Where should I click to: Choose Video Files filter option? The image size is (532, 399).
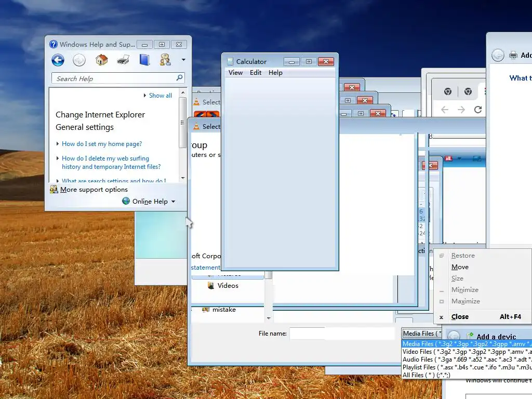pos(467,352)
